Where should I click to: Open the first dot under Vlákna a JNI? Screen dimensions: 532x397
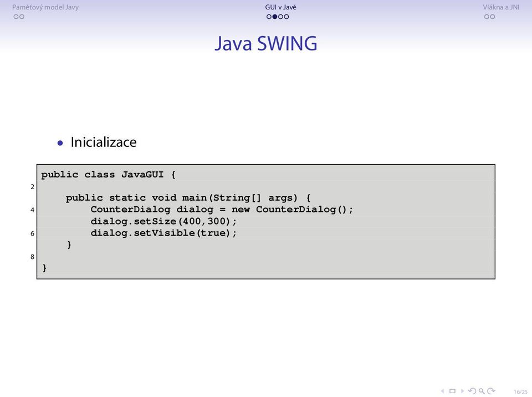click(487, 17)
